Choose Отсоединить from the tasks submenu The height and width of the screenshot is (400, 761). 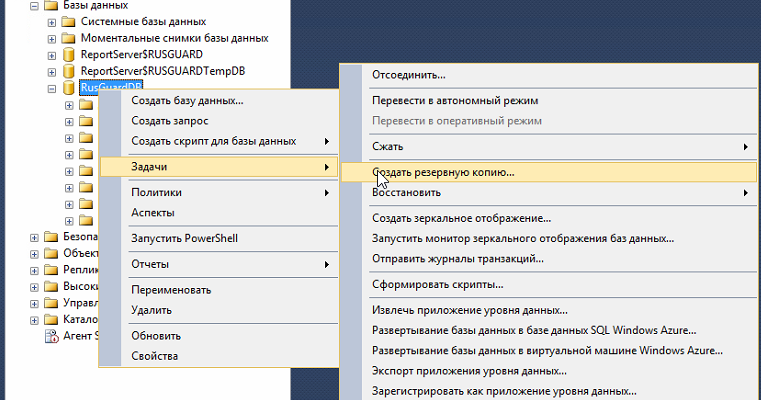408,75
